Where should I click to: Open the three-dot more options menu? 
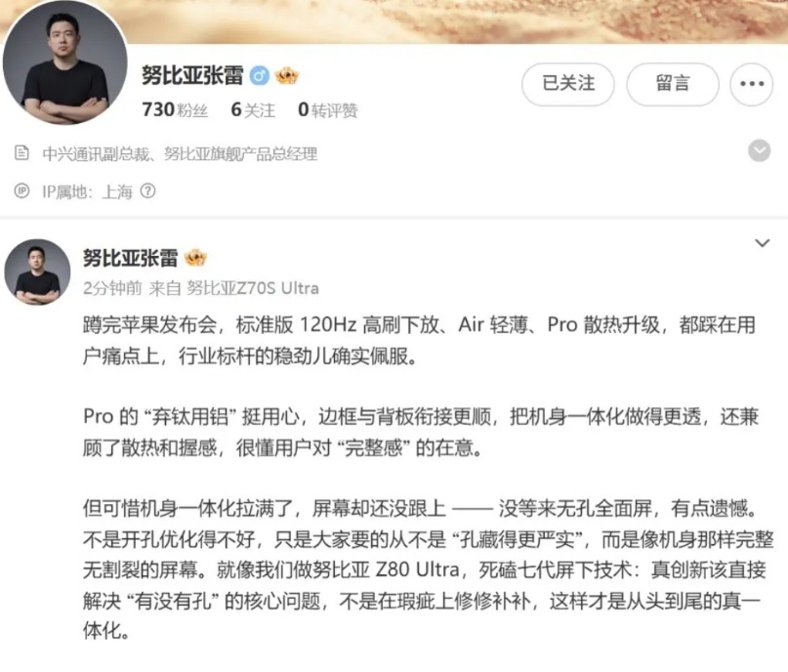tap(751, 84)
